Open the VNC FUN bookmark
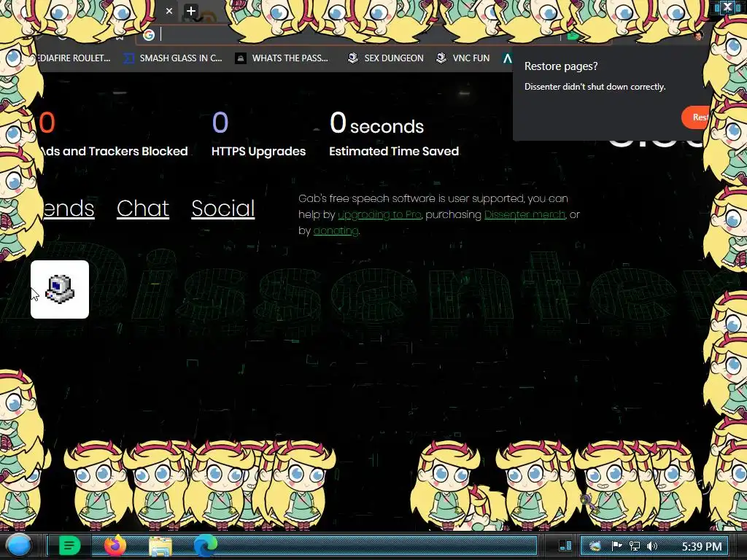 pos(463,58)
